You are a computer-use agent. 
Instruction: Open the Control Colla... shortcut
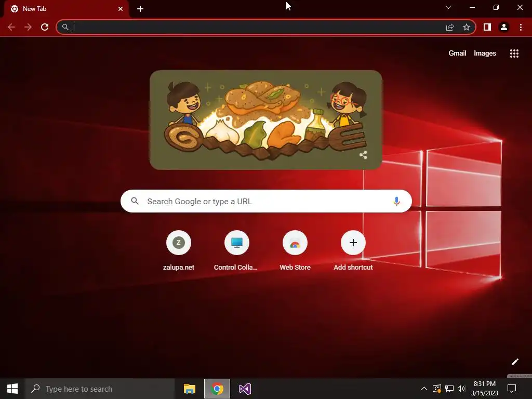[237, 250]
